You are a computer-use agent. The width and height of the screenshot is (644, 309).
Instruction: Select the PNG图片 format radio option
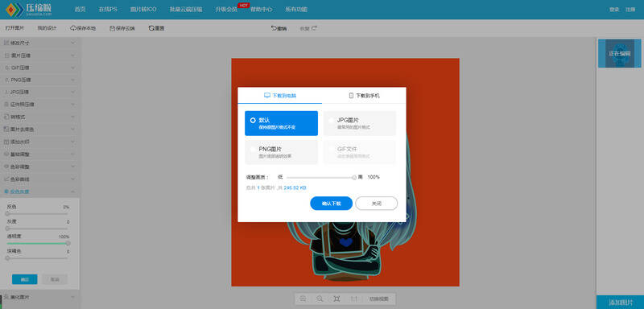coord(253,150)
